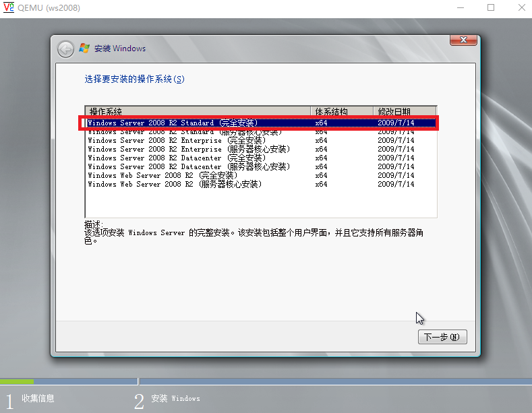Select Windows Web Server 2008 R2 (完全安装)
The height and width of the screenshot is (413, 532).
tap(261, 176)
